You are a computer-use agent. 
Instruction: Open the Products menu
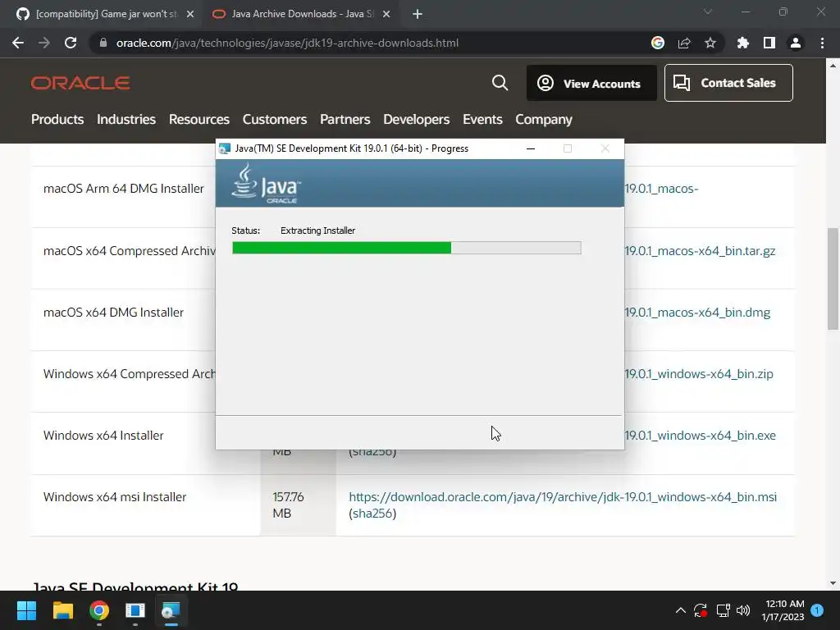(57, 119)
